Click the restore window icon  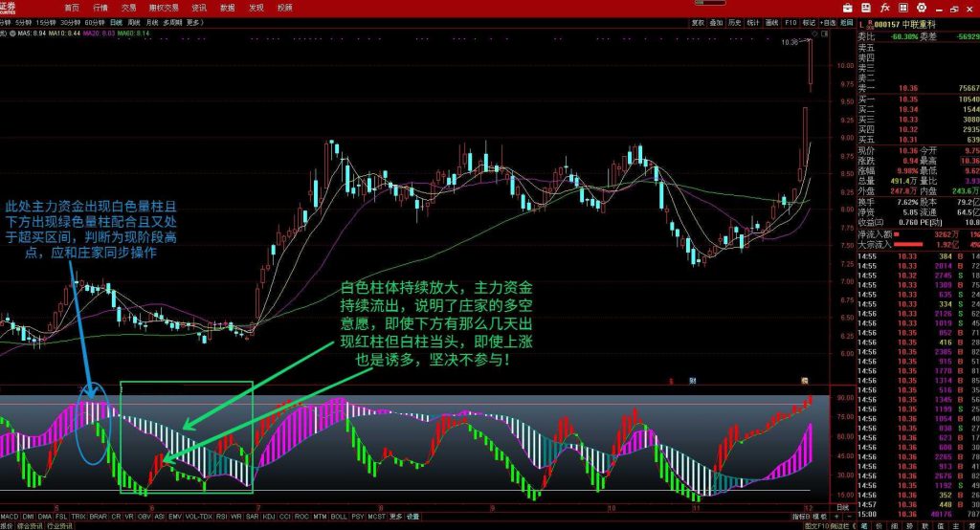coord(953,7)
